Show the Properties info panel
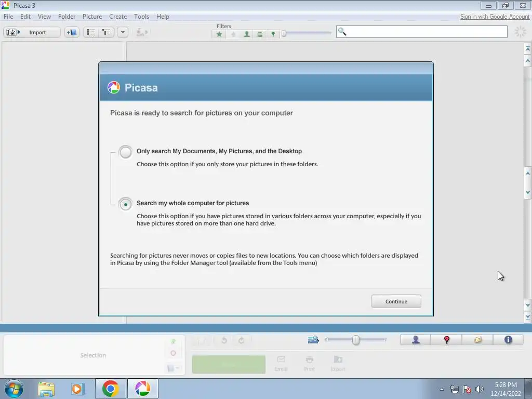Screen dimensions: 532x399 click(x=508, y=340)
